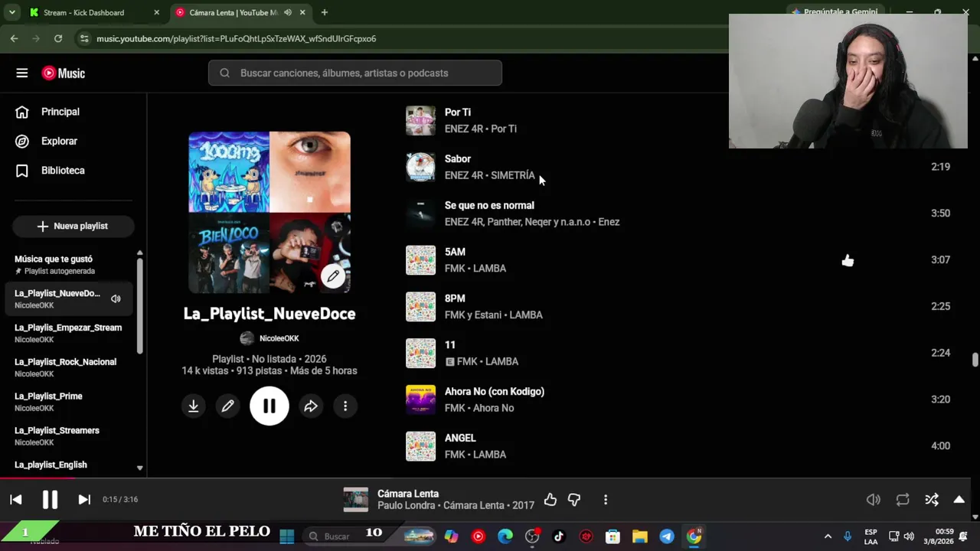Play the song Sabor
Screen dimensions: 980x551
[x=458, y=159]
